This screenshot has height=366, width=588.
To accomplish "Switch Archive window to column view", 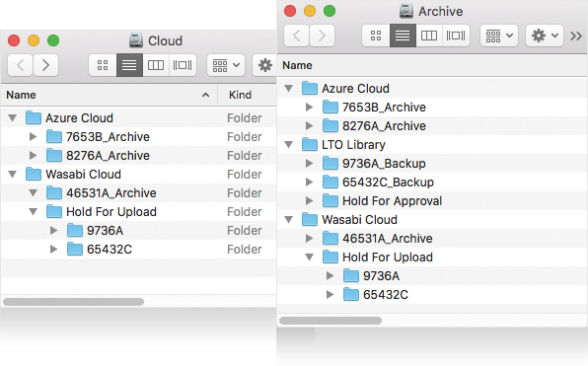I will coord(429,36).
